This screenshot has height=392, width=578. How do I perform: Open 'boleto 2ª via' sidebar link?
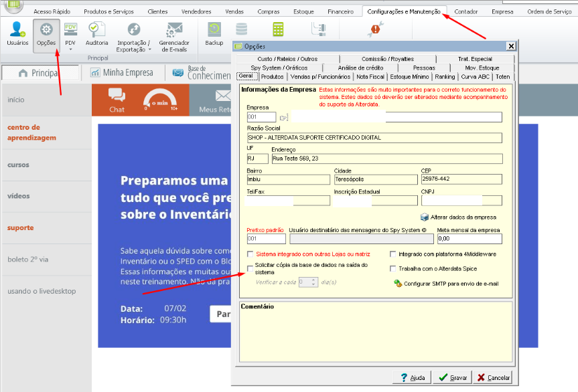[28, 260]
